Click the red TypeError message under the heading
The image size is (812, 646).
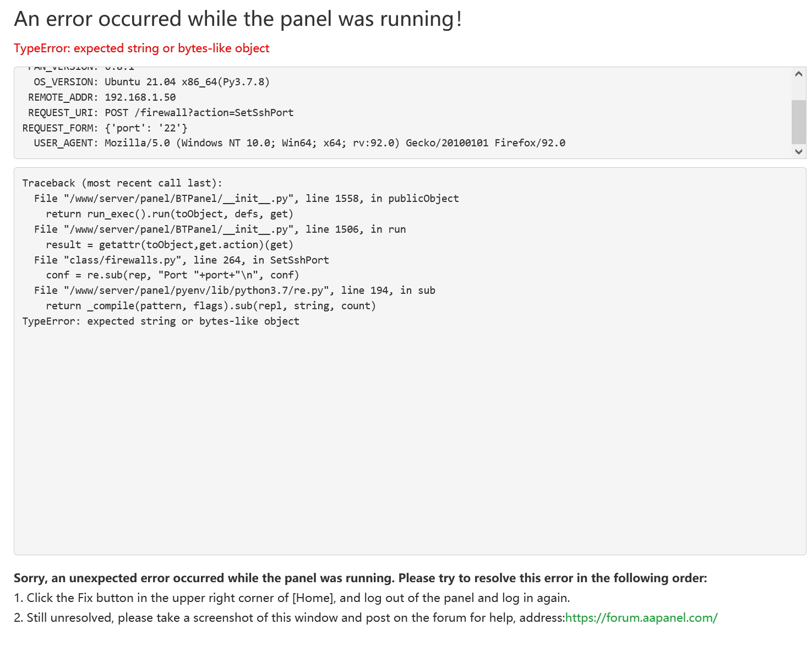point(141,48)
